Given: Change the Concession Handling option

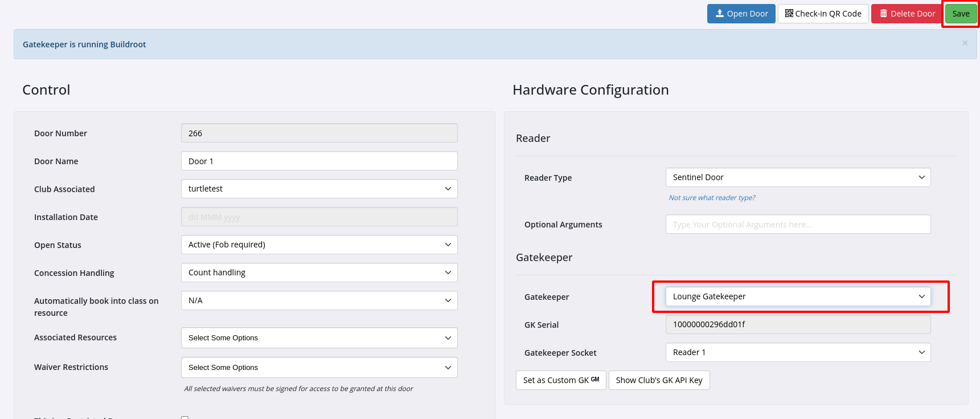Looking at the screenshot, I should (319, 272).
